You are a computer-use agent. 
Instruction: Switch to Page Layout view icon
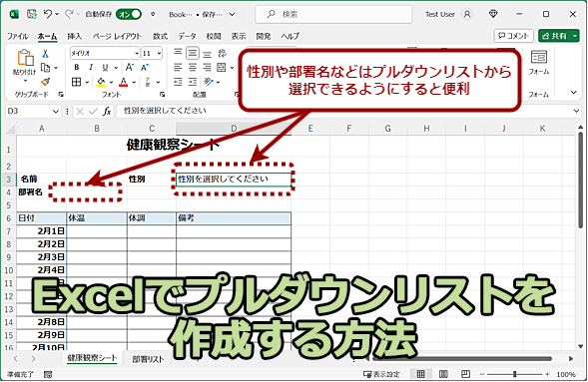click(443, 374)
